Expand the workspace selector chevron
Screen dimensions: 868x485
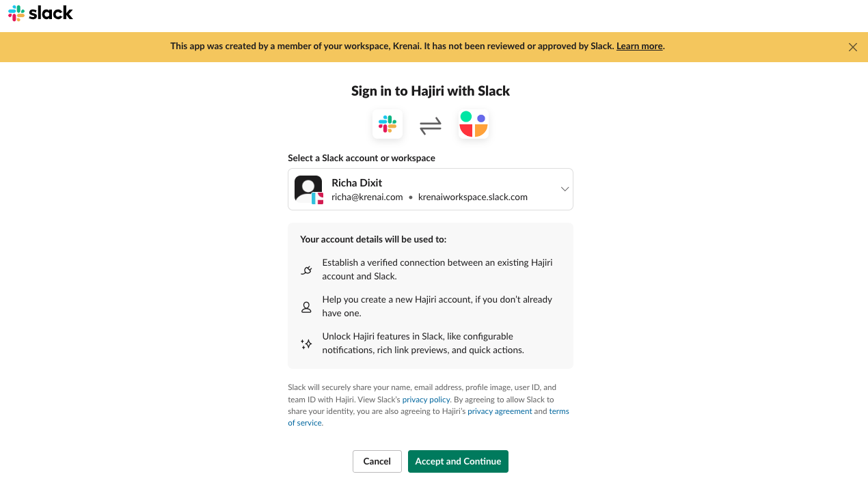pos(565,189)
